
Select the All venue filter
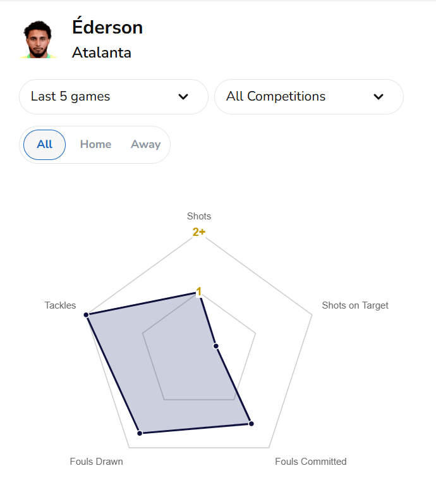(x=45, y=144)
